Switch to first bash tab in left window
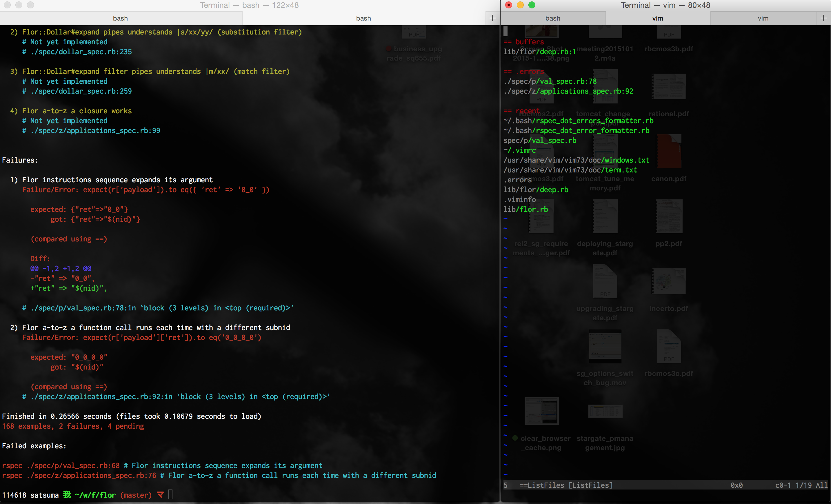 coord(120,18)
